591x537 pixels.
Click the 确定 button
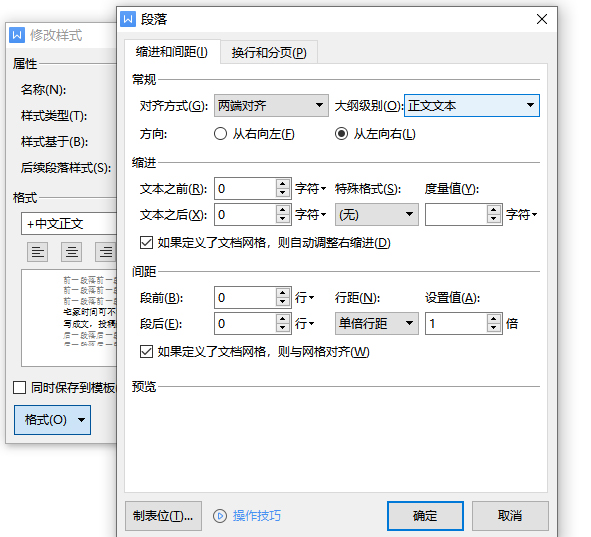coord(425,516)
